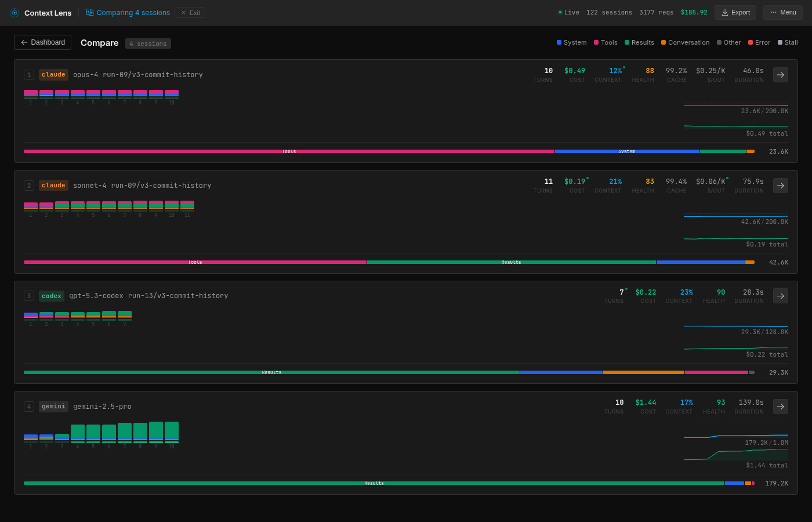Click the Dashboard back button
Viewport: 812px width, 522px height.
[x=42, y=42]
